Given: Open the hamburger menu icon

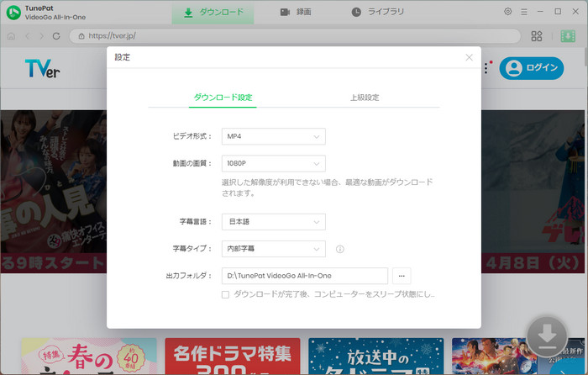Looking at the screenshot, I should pyautogui.click(x=524, y=12).
